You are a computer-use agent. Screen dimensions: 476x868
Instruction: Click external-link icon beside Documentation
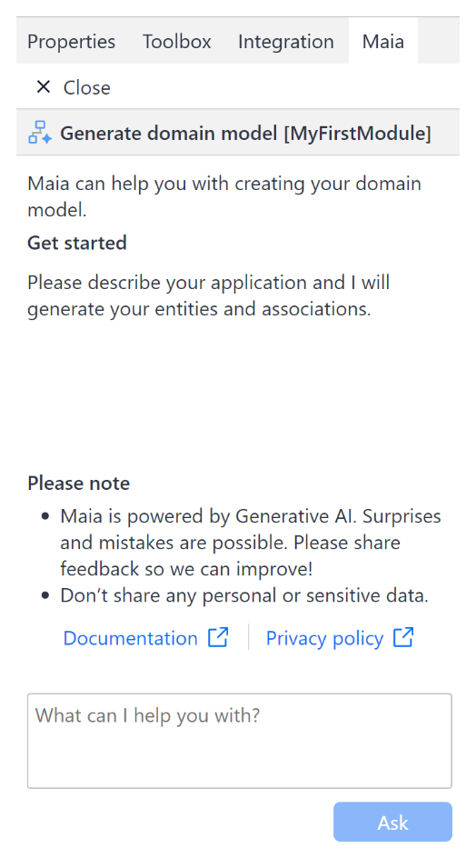click(218, 637)
